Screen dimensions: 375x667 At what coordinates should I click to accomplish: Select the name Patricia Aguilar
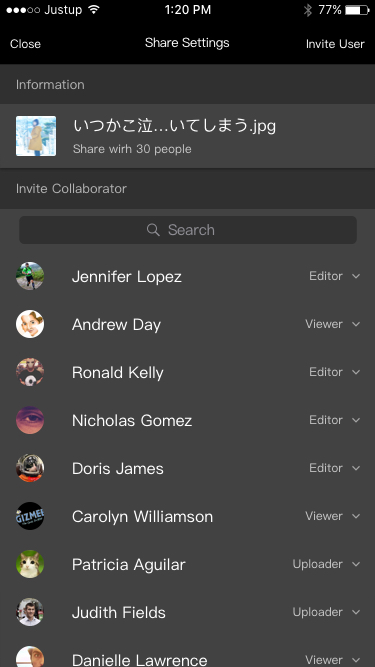[x=129, y=565]
